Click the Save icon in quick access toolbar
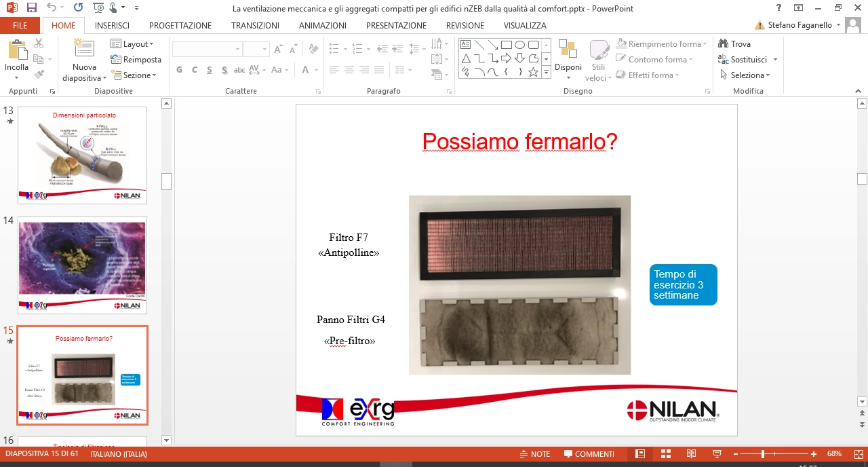Image resolution: width=868 pixels, height=467 pixels. [x=31, y=8]
